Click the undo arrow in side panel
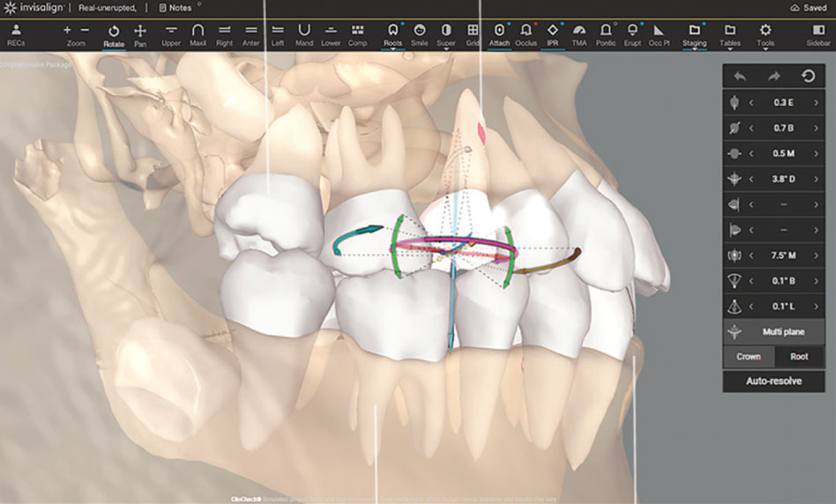This screenshot has width=836, height=504. coord(740,76)
